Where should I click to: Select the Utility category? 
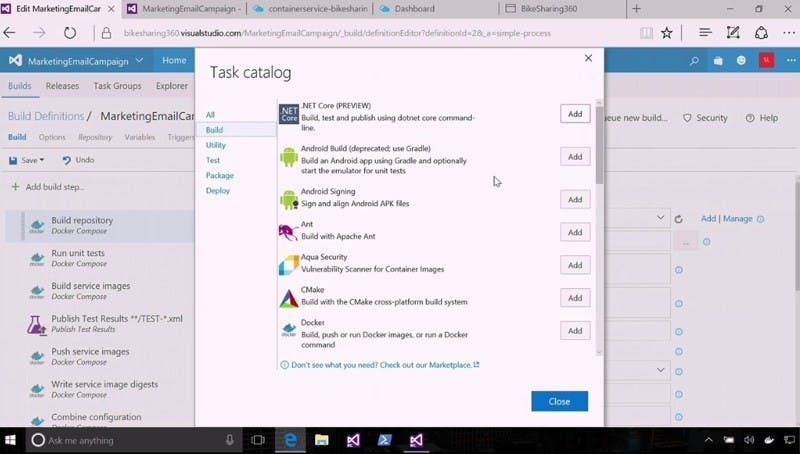[216, 145]
